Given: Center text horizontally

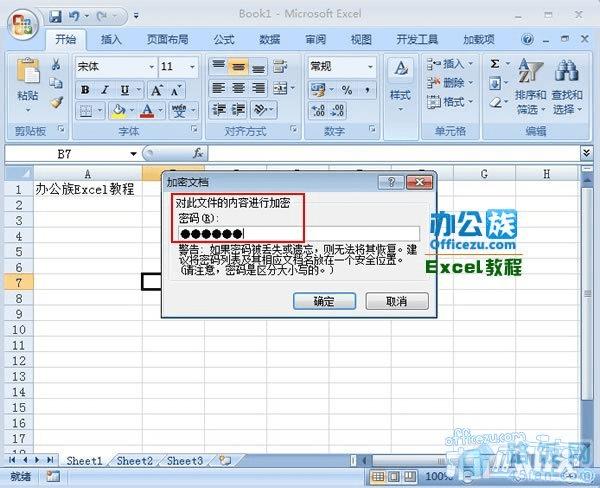Looking at the screenshot, I should 238,89.
